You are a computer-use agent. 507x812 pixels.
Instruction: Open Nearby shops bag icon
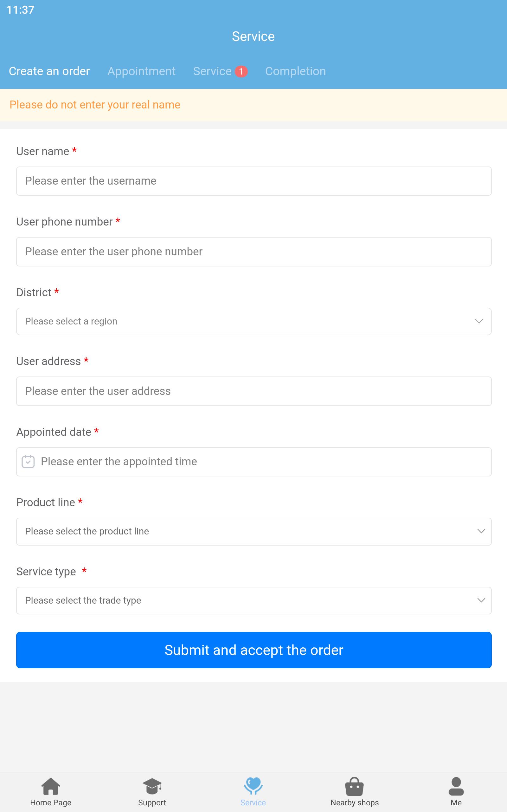tap(355, 786)
